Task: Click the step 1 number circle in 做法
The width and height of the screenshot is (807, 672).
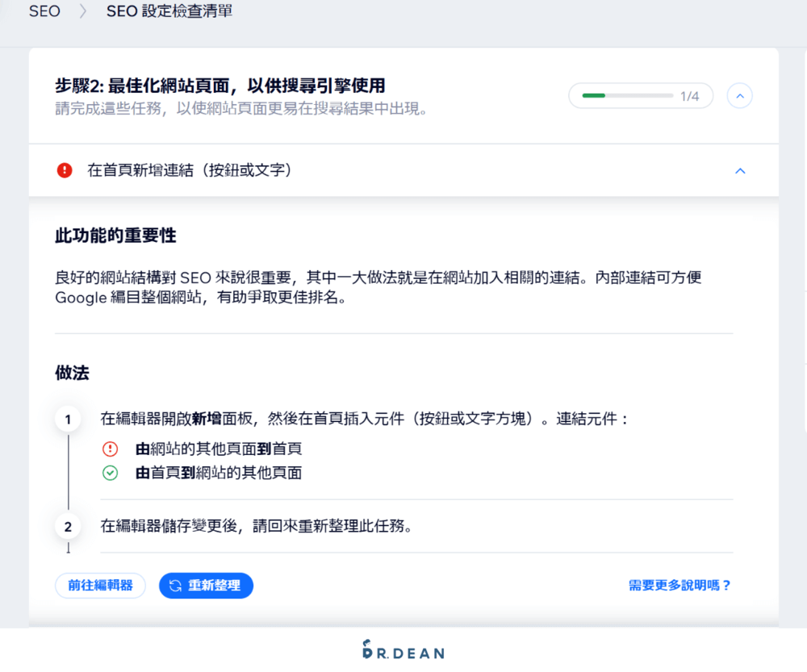Action: pos(68,419)
